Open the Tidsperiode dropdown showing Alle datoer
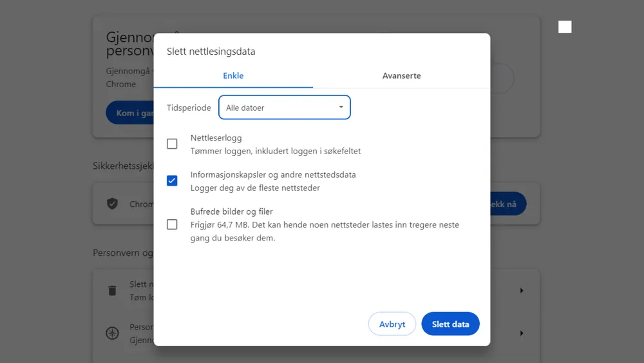Screen dimensions: 644x363 point(285,108)
